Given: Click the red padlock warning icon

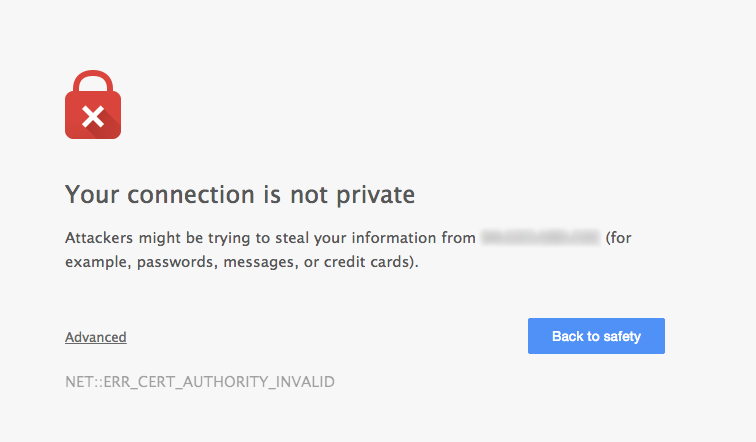Looking at the screenshot, I should tap(93, 105).
